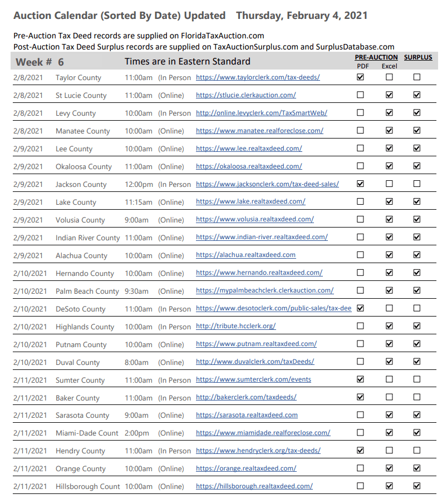The image size is (447, 504).
Task: Select the '12:00pm' time for Jackson County
Action: [x=139, y=185]
